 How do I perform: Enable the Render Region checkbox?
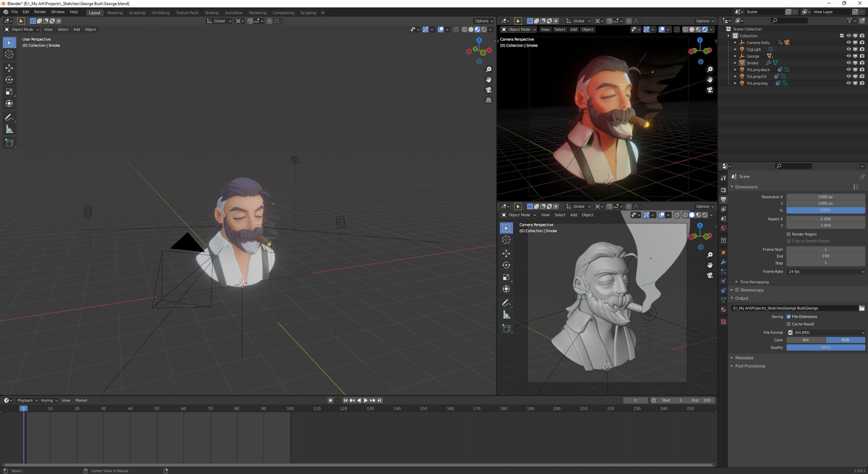tap(789, 234)
